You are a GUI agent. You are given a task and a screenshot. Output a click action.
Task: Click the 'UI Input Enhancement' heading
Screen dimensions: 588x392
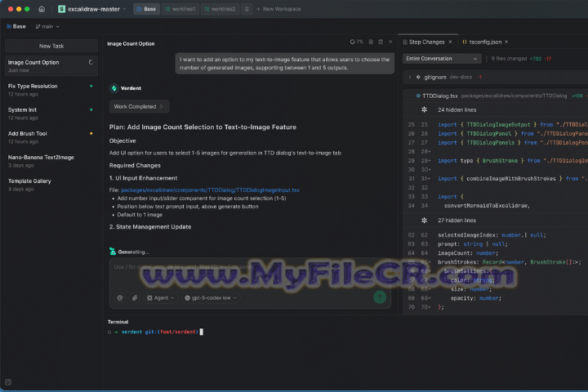coord(143,178)
